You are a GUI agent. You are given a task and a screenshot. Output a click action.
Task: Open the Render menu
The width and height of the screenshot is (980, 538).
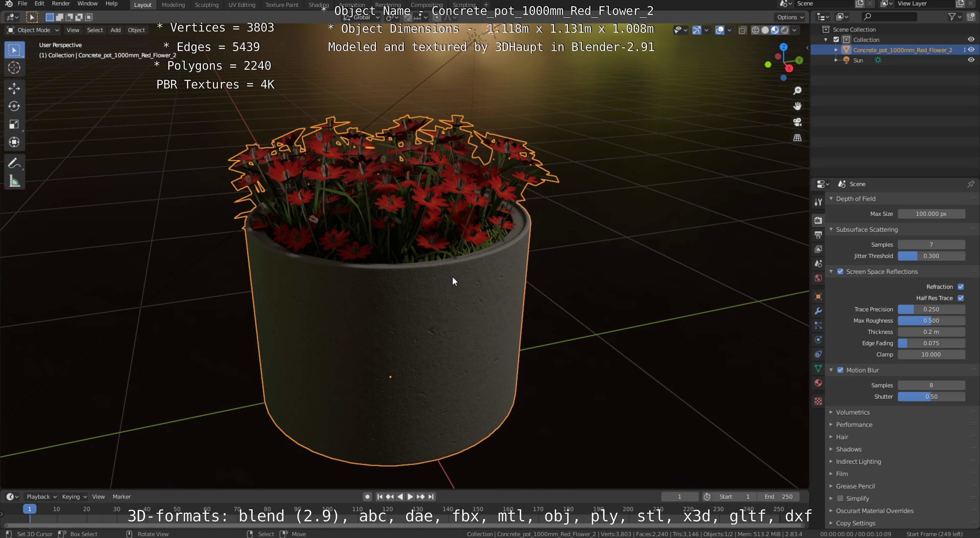click(61, 4)
